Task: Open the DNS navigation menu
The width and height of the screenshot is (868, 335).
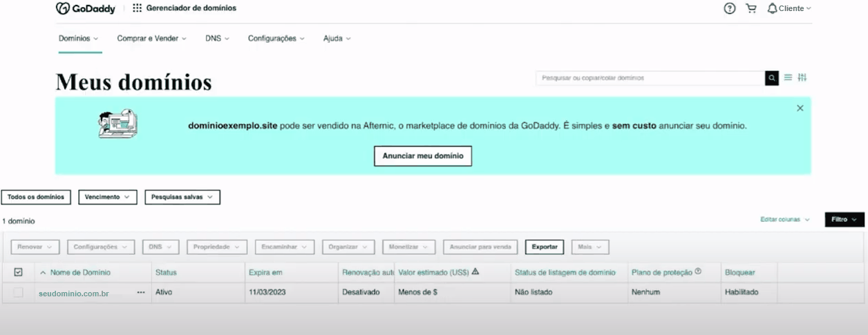Action: (x=217, y=39)
